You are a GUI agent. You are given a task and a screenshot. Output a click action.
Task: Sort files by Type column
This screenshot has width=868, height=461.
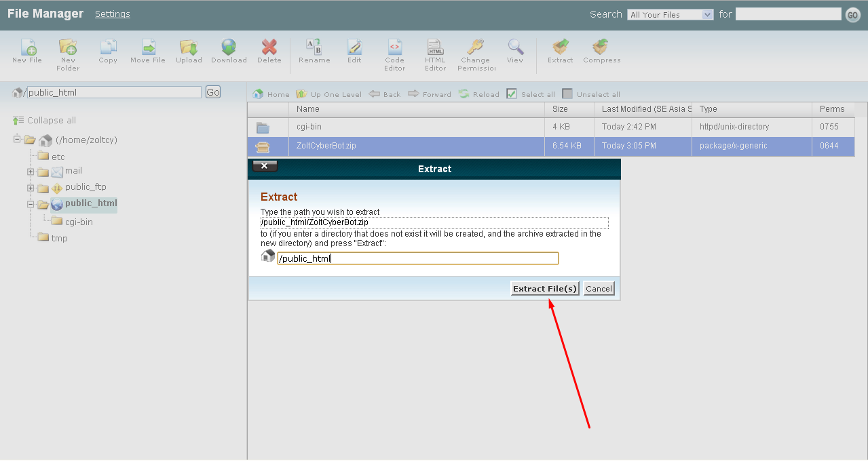[751, 109]
